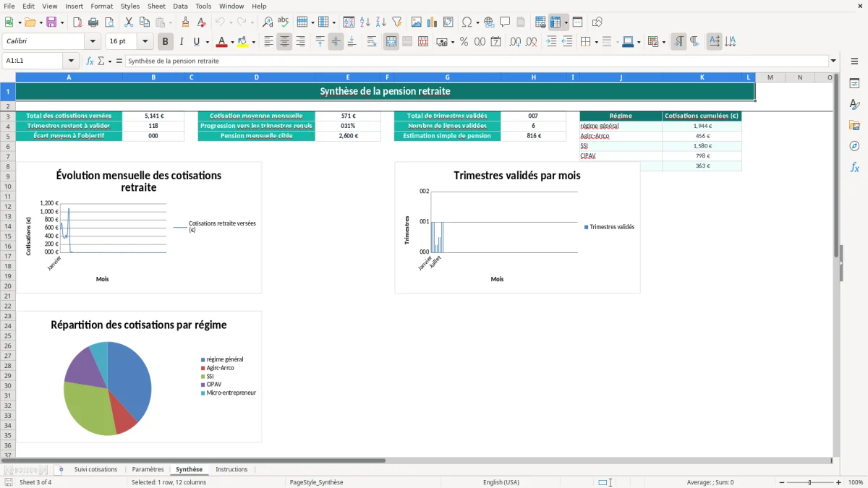Open the Sheet menu

click(x=156, y=6)
